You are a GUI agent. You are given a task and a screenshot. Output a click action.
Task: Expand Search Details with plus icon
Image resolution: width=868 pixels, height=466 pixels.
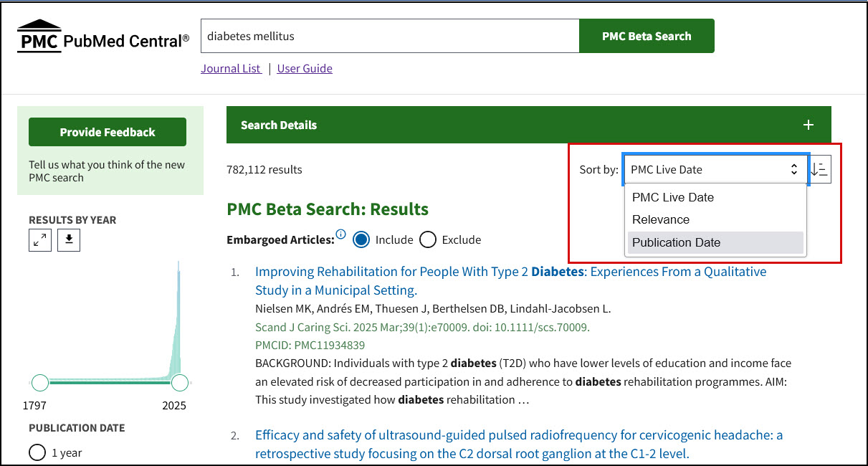(x=809, y=125)
